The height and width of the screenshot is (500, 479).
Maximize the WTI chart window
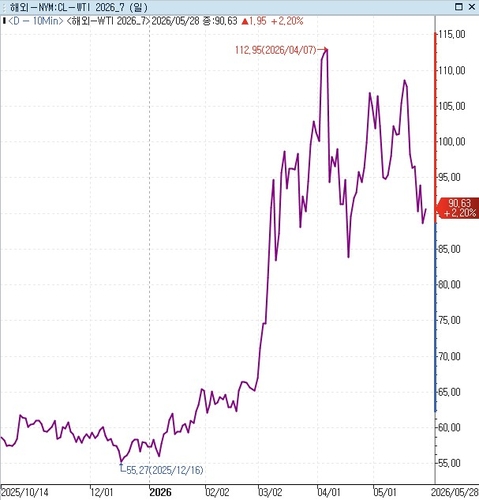point(459,7)
